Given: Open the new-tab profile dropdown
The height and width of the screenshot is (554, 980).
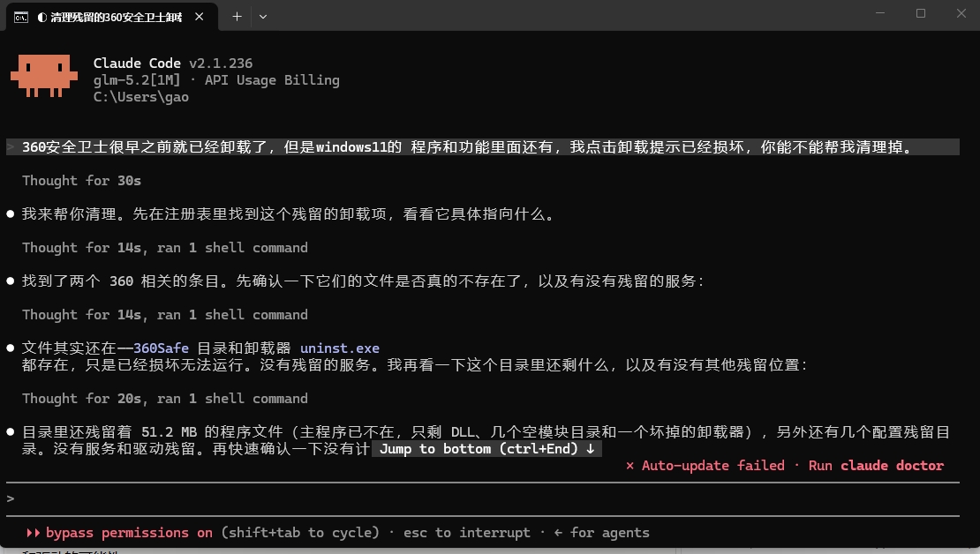Looking at the screenshot, I should point(263,17).
